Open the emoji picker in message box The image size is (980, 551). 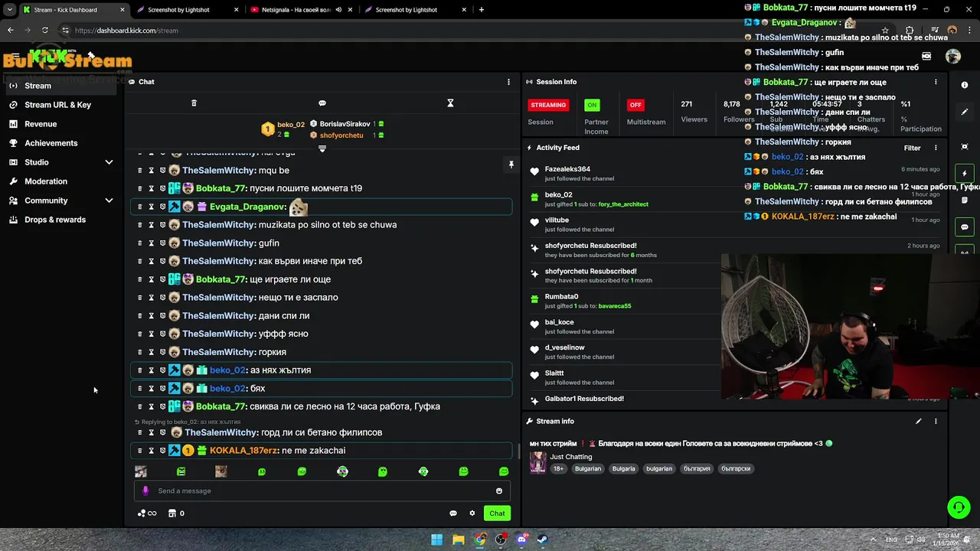click(499, 491)
